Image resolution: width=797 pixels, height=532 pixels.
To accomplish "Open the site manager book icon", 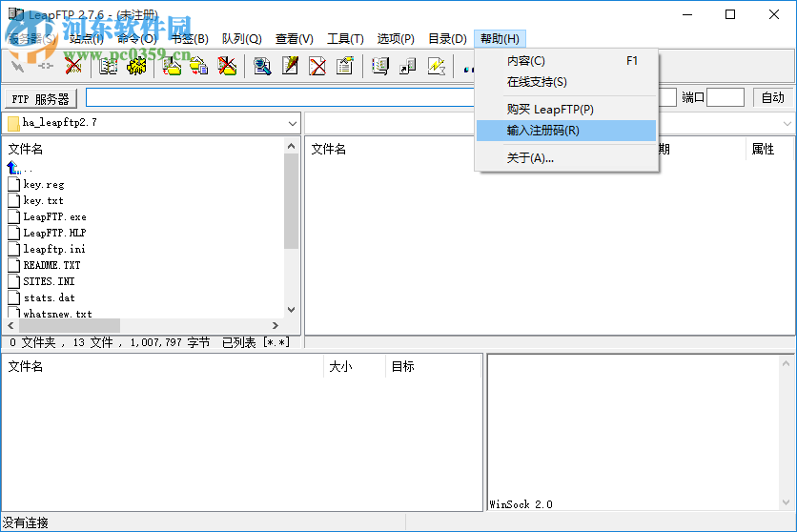I will coord(108,66).
